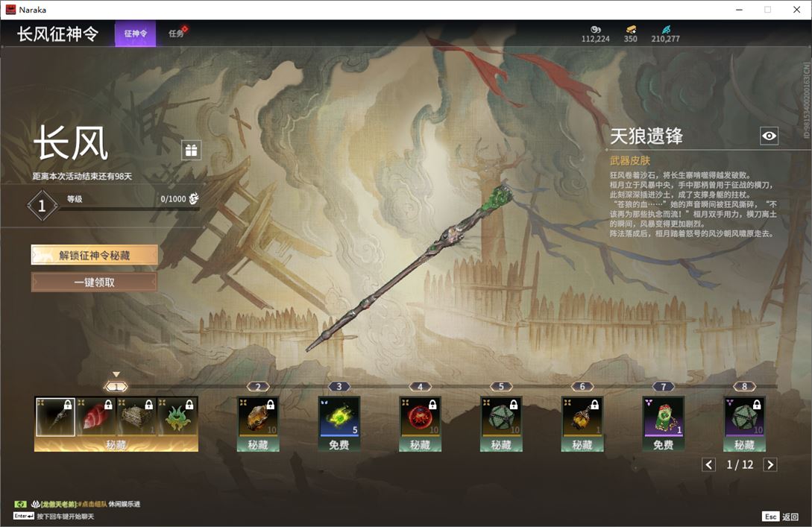Click the teal currency icon above 210,277

(x=666, y=30)
